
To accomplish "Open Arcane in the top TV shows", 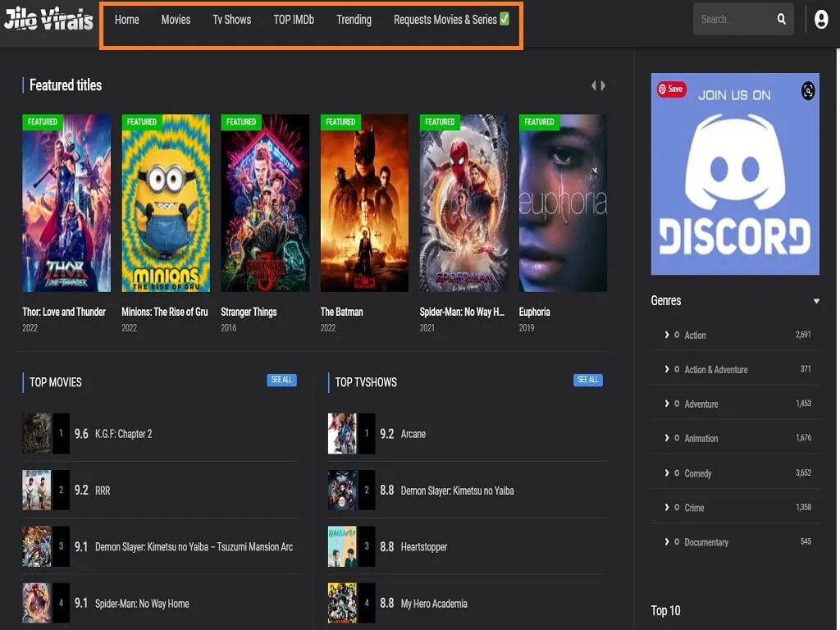I will point(413,434).
